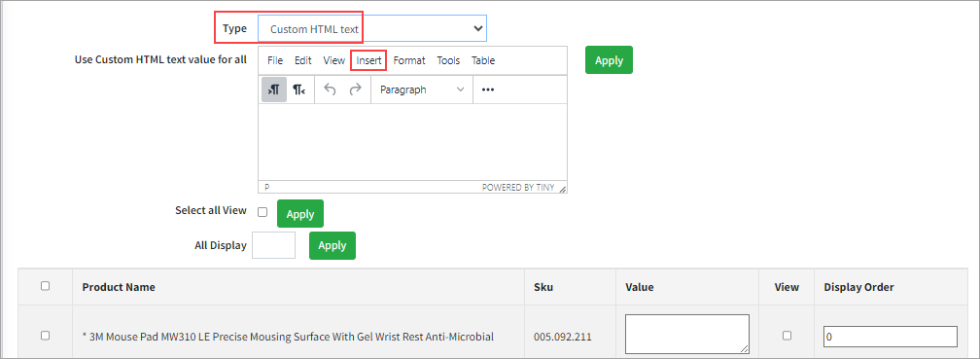Viewport: 980px width, 359px height.
Task: Click inside the HTML editor text area
Action: click(412, 143)
